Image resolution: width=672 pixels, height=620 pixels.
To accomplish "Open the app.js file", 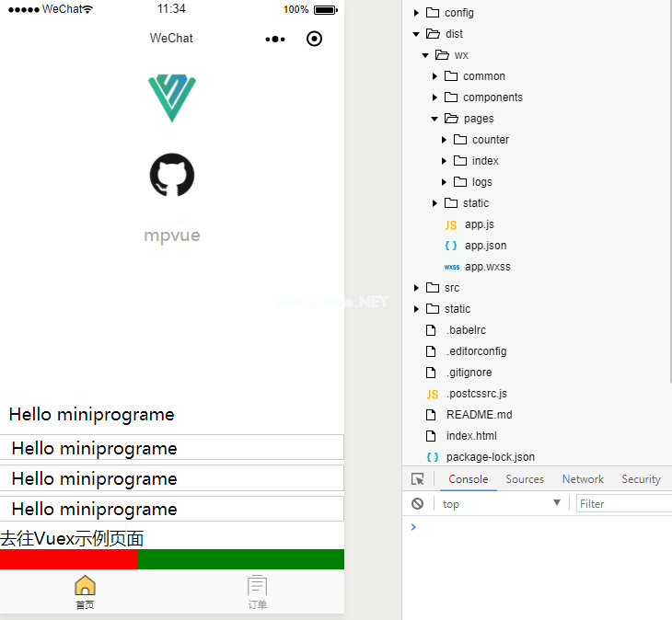I will tap(479, 224).
